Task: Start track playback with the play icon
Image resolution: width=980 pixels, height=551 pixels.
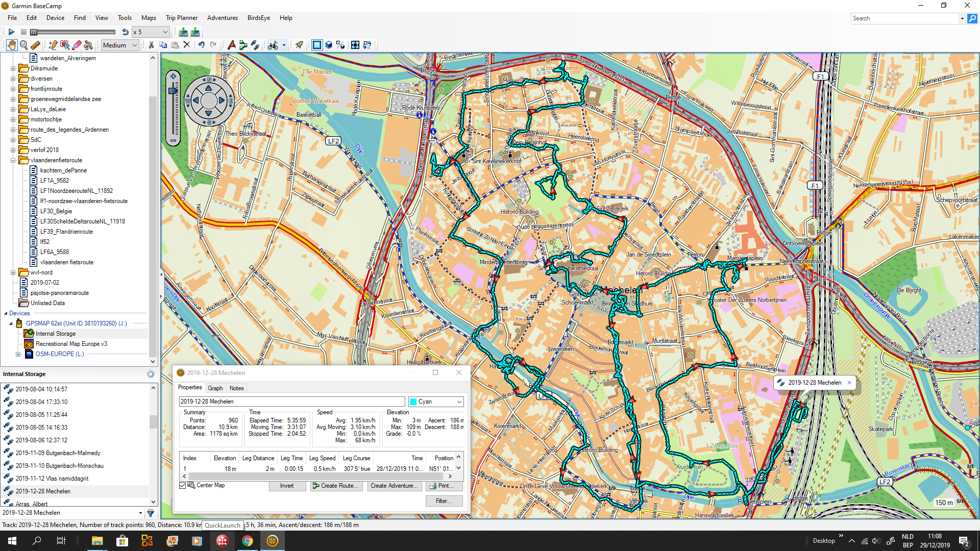Action: 11,32
